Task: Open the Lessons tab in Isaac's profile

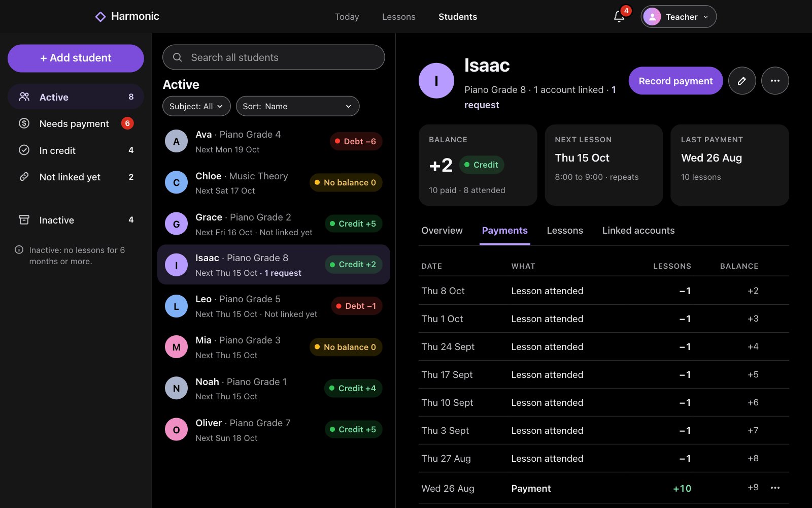Action: pos(564,231)
